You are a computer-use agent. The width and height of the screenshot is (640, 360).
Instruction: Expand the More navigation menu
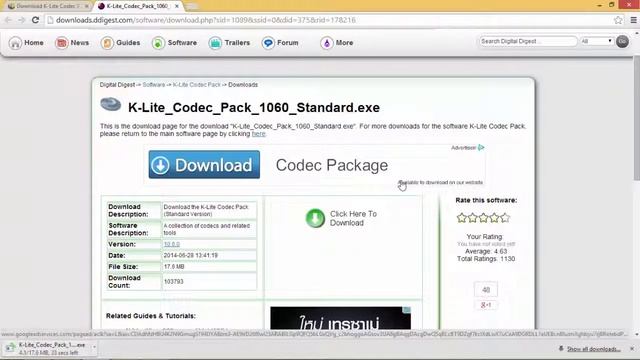point(337,42)
